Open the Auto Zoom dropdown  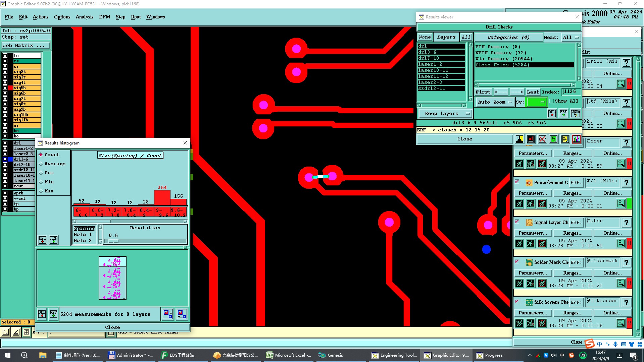click(495, 102)
